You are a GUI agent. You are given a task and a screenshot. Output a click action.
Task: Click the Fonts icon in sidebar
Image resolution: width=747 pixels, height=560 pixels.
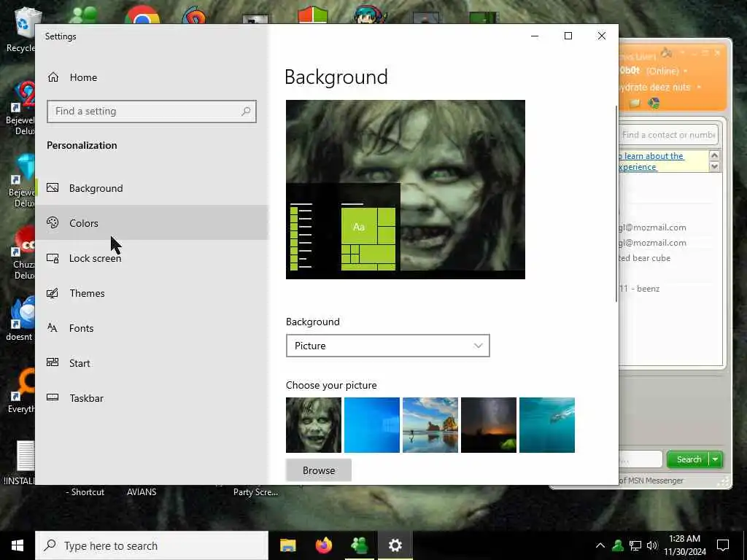pos(53,328)
